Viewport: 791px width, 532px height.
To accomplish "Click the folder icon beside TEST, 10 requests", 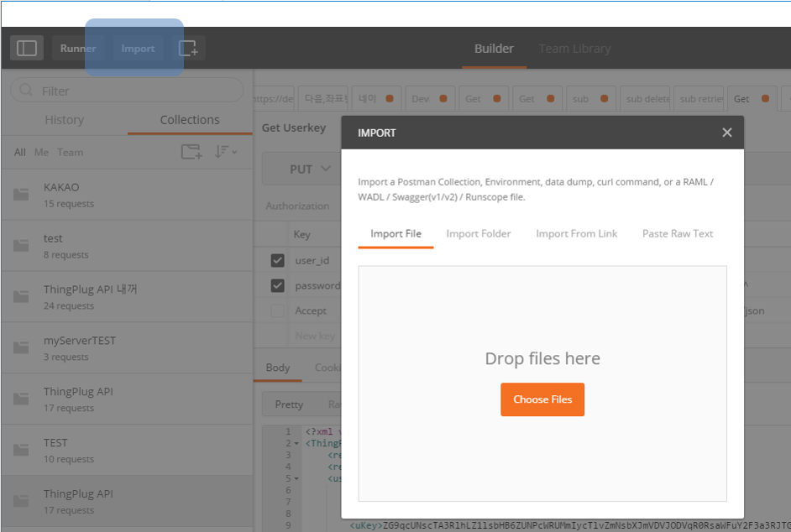I will pyautogui.click(x=21, y=450).
